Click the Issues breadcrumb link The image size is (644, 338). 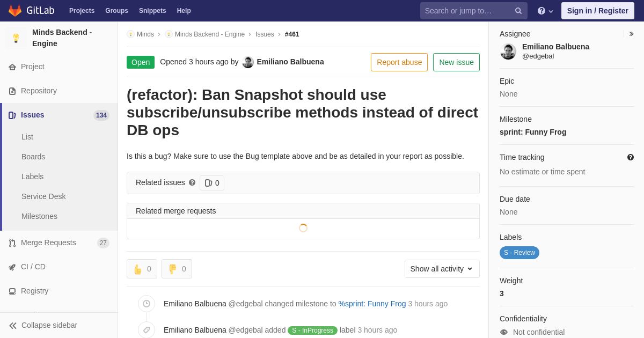click(x=265, y=34)
